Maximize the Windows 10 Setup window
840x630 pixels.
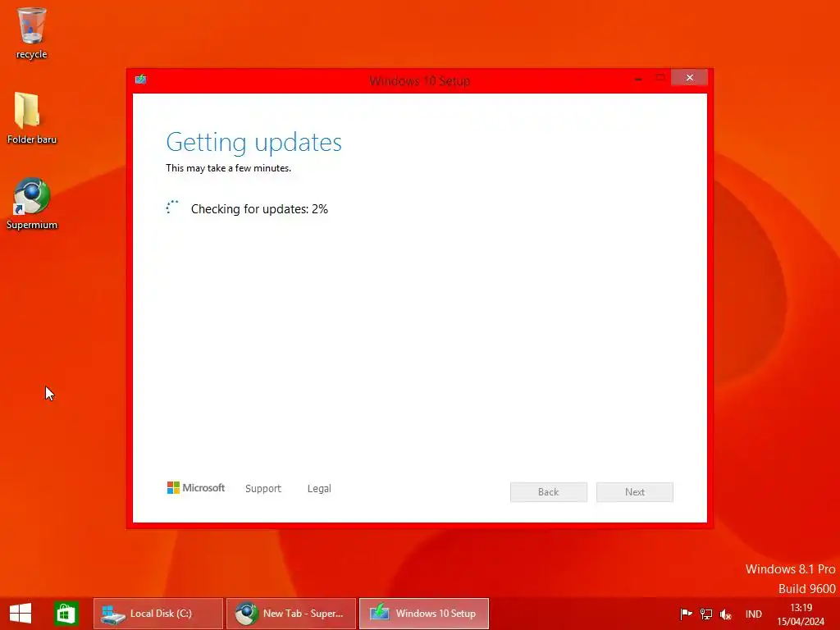click(660, 78)
